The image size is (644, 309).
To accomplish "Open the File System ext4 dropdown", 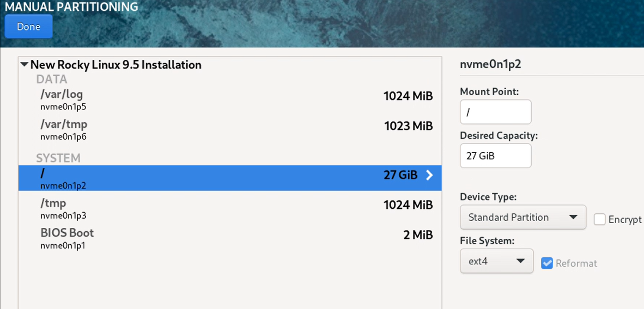I will pyautogui.click(x=496, y=261).
